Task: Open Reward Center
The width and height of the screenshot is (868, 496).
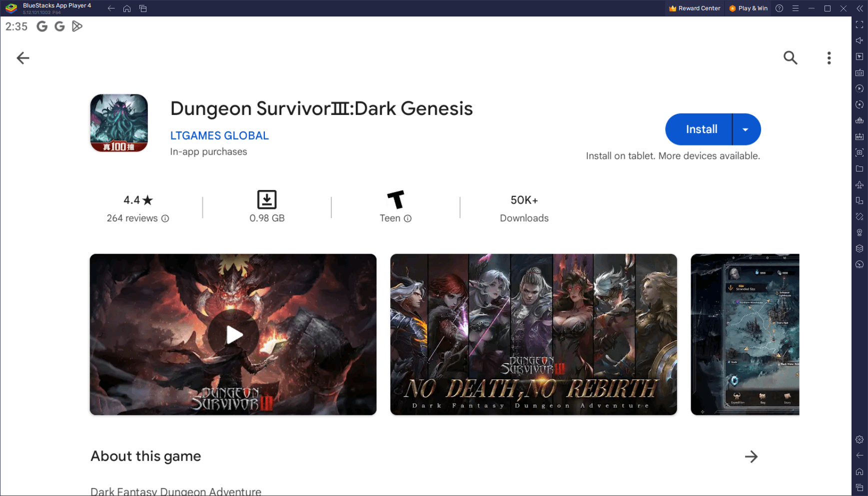Action: tap(695, 8)
